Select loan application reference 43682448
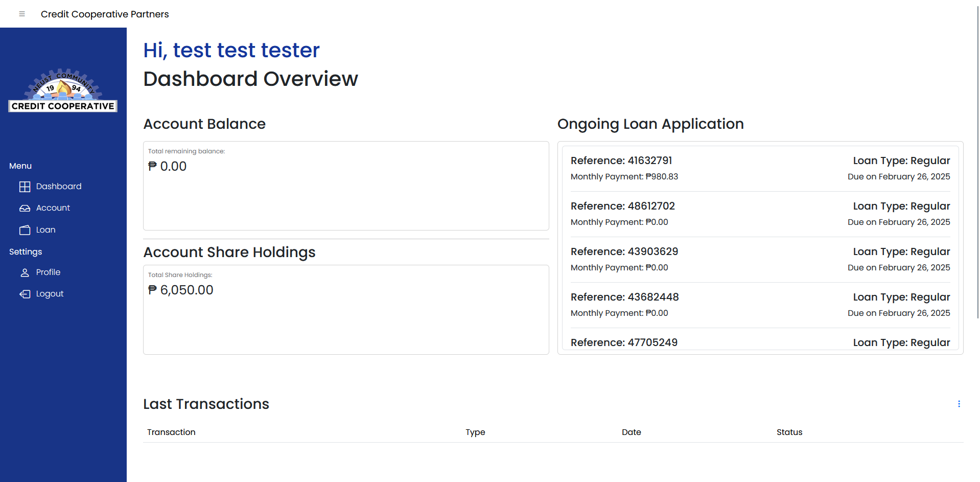980x482 pixels. point(760,305)
